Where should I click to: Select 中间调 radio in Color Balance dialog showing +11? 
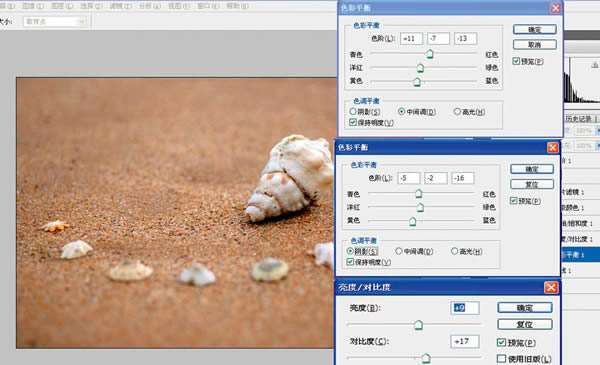(401, 111)
